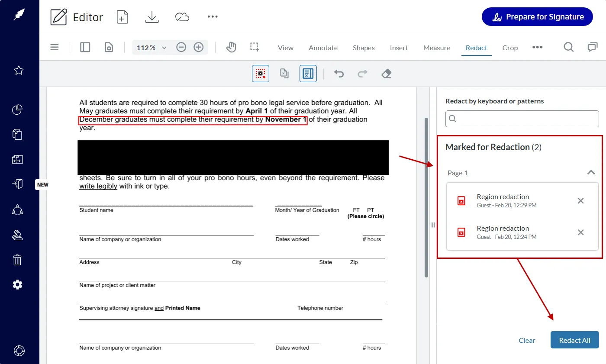This screenshot has width=606, height=364.
Task: Toggle the left panel view
Action: (x=85, y=47)
